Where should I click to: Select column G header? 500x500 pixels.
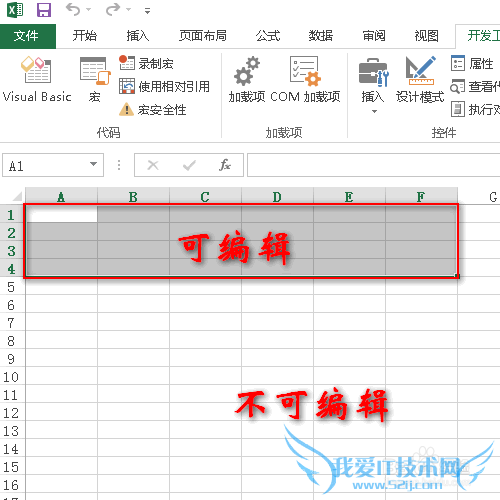pos(479,197)
